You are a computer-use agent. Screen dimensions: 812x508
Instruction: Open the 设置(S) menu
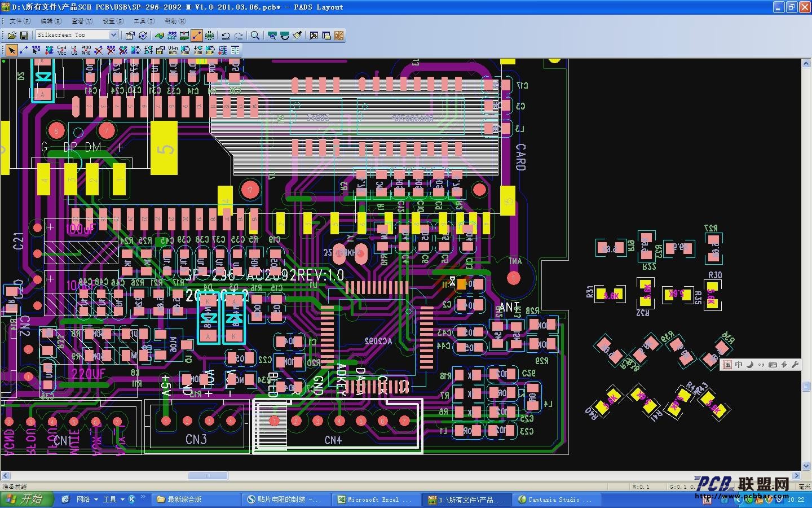point(113,21)
